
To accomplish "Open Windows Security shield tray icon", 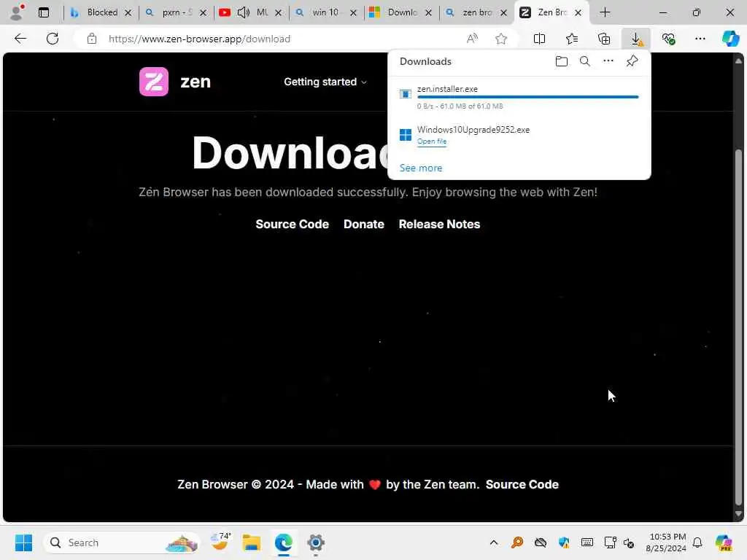I will [x=564, y=542].
